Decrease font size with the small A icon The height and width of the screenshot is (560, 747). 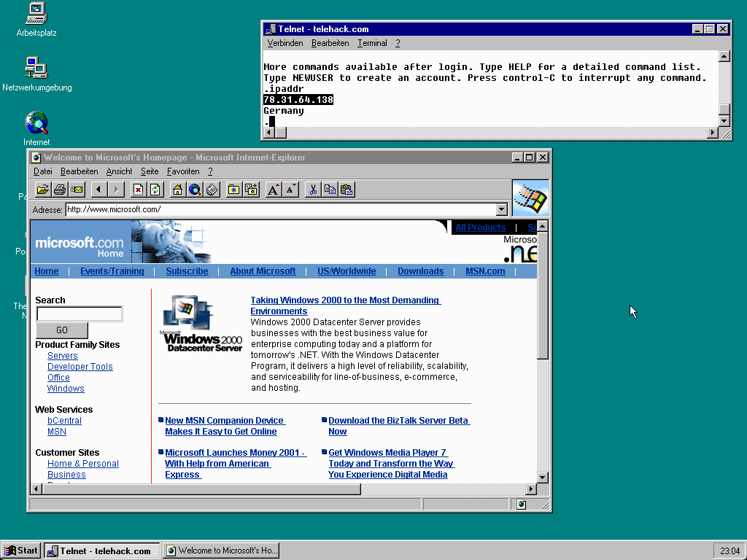[x=290, y=190]
